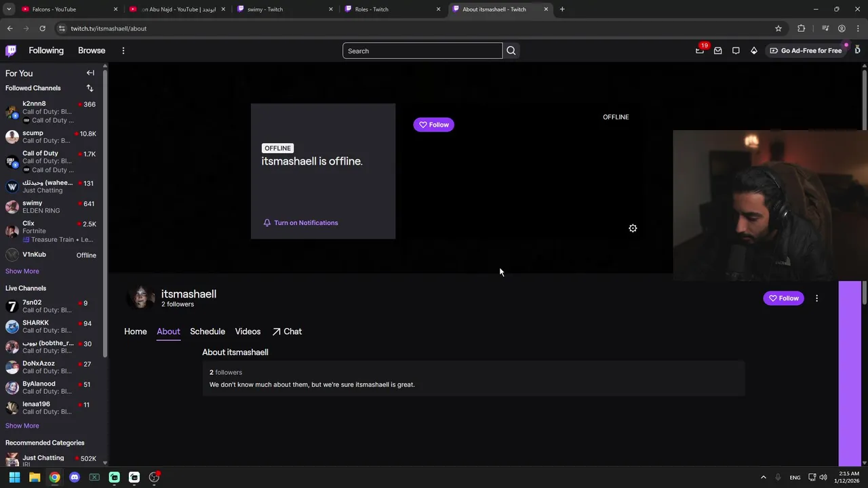Show hidden system tray icons

pos(763,477)
